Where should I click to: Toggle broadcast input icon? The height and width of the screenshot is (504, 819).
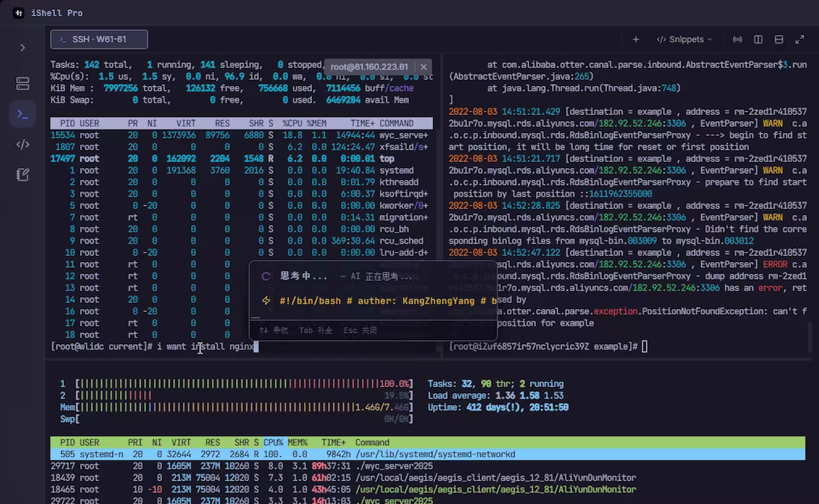point(738,40)
